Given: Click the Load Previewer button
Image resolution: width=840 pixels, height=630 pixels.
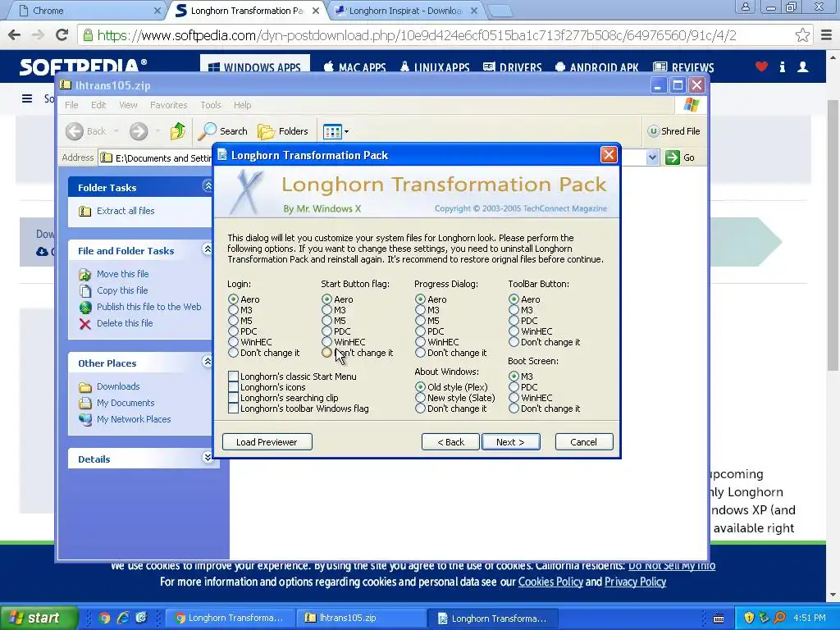Looking at the screenshot, I should click(x=267, y=442).
